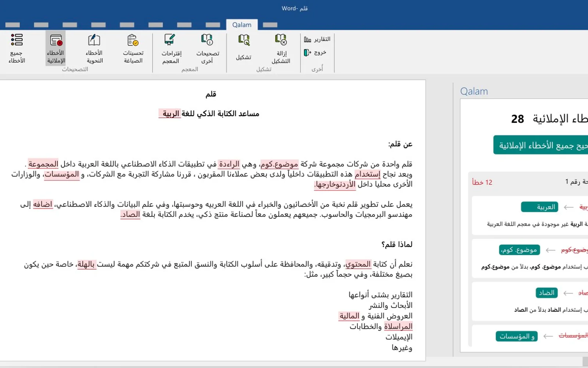Accept suggestion العربية in Qalam panel

pyautogui.click(x=539, y=207)
